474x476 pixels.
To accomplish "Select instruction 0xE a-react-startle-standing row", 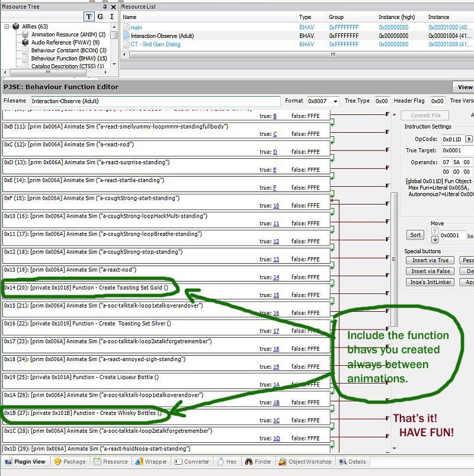I will [x=166, y=184].
